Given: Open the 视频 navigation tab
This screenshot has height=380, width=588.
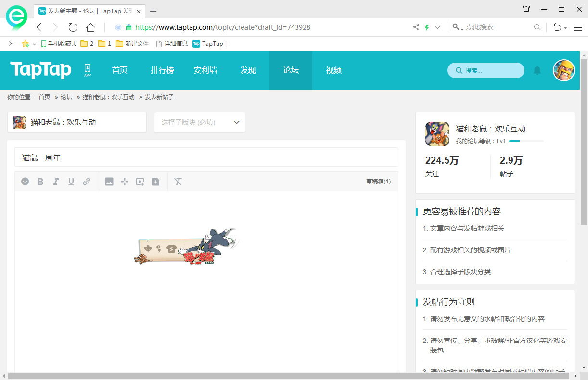Looking at the screenshot, I should (334, 70).
